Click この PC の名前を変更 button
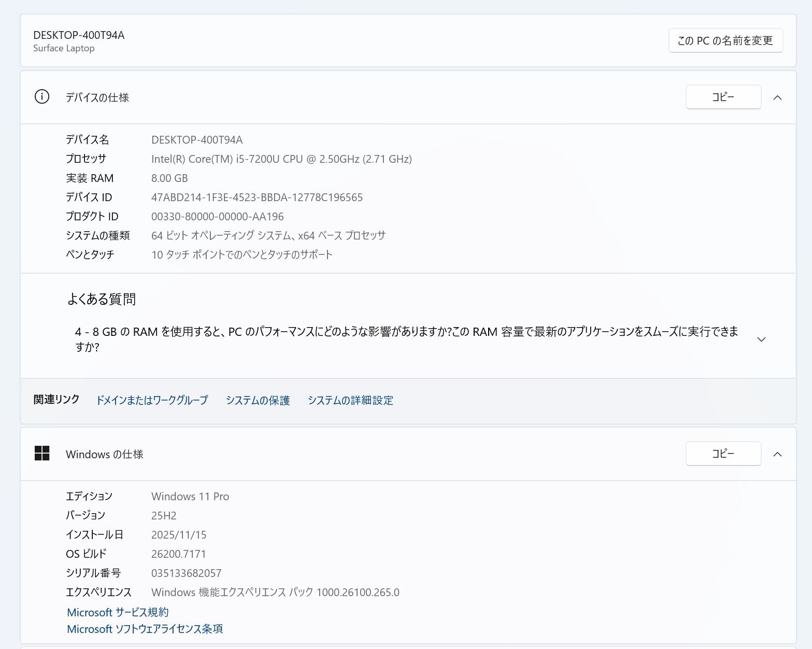 pos(725,40)
